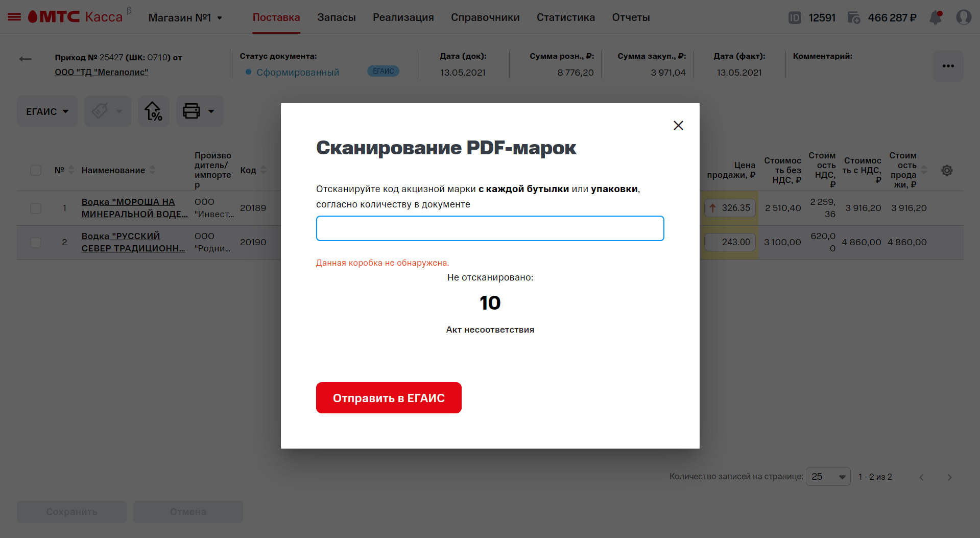Image resolution: width=980 pixels, height=538 pixels.
Task: Go to the Статистика tab
Action: [x=566, y=17]
